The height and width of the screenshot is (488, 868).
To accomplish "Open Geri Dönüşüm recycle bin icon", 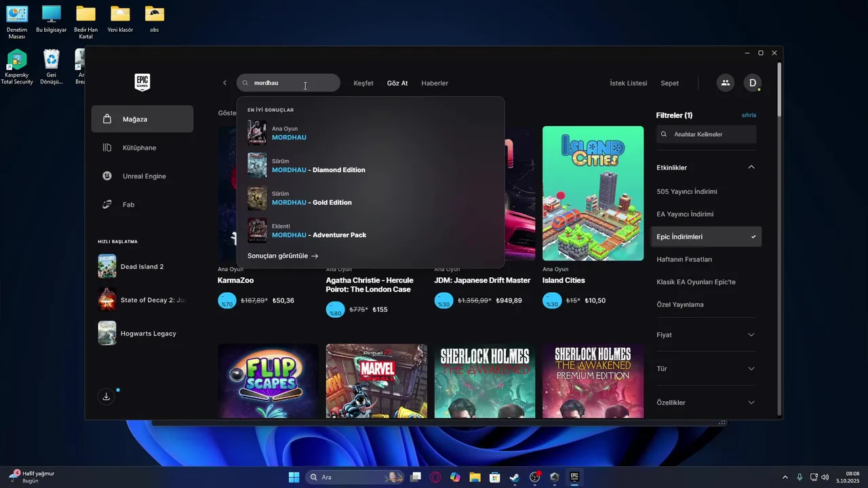I will pyautogui.click(x=52, y=66).
